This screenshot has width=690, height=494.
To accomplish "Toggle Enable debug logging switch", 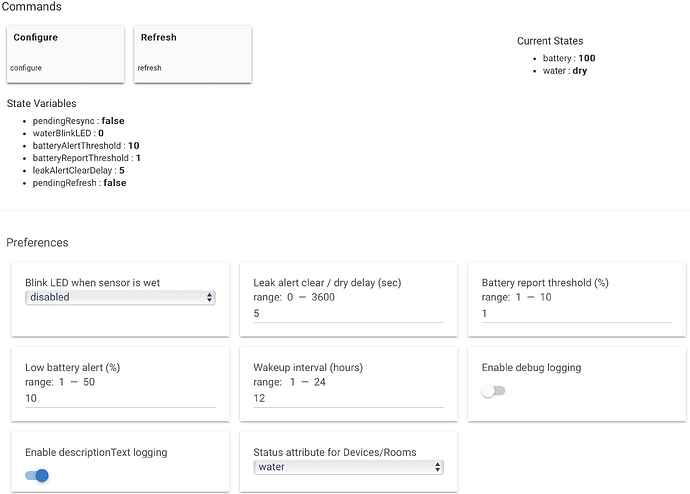I will click(x=493, y=390).
